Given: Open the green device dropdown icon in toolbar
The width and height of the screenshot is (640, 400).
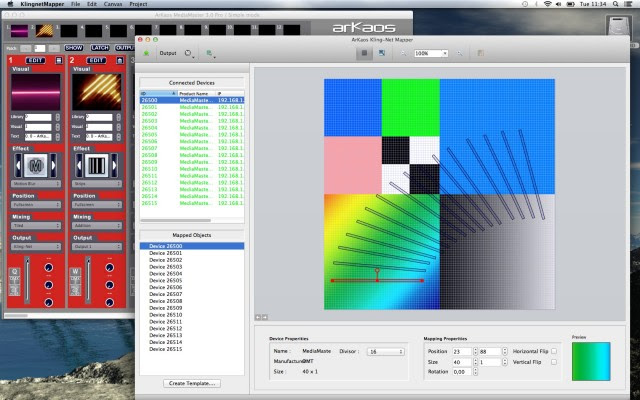Looking at the screenshot, I should click(x=210, y=53).
